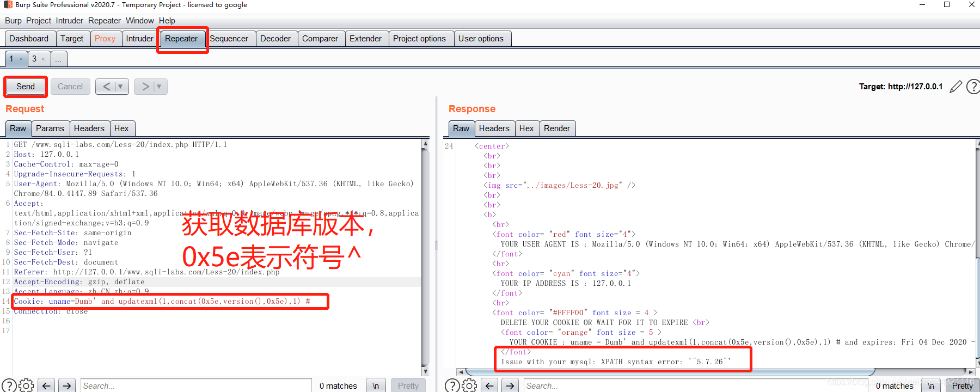Switch to the Comparer tab
The image size is (980, 392).
point(320,39)
